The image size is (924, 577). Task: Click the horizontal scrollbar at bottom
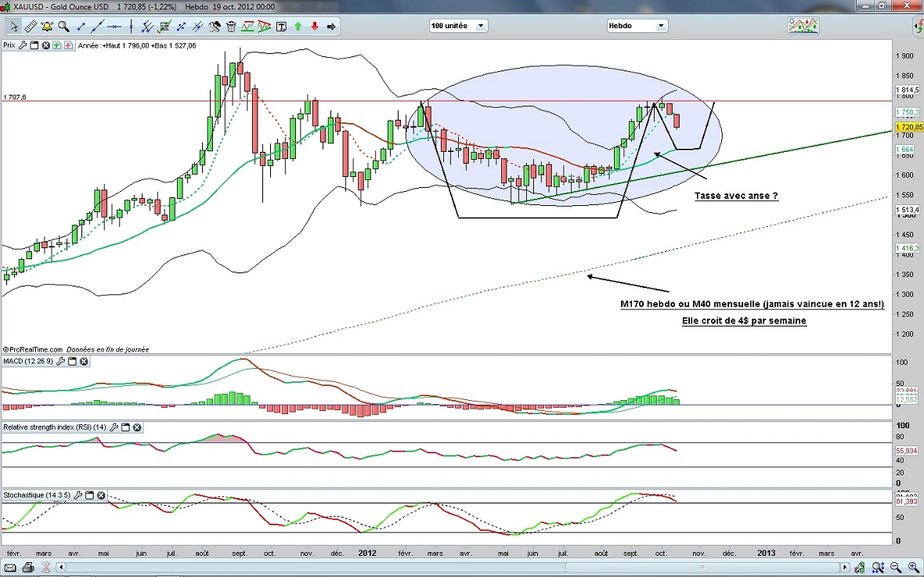click(454, 567)
